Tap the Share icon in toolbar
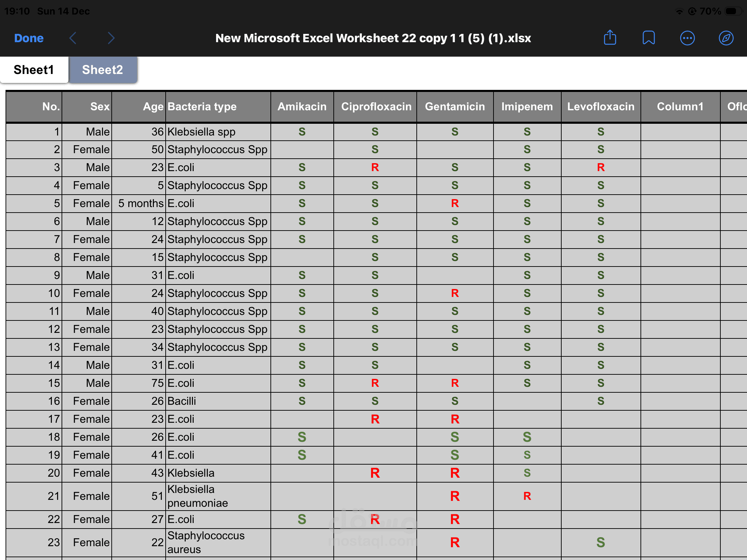The height and width of the screenshot is (560, 747). click(610, 38)
